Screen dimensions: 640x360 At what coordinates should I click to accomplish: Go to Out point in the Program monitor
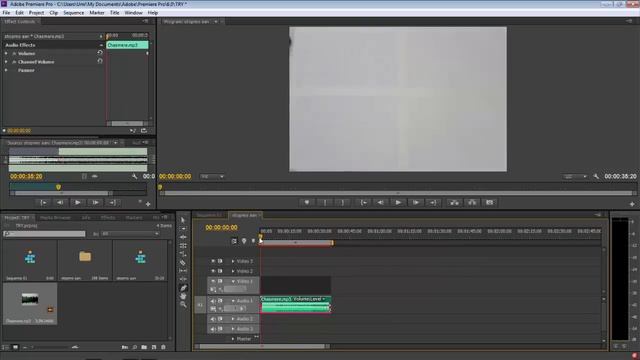pyautogui.click(x=433, y=202)
